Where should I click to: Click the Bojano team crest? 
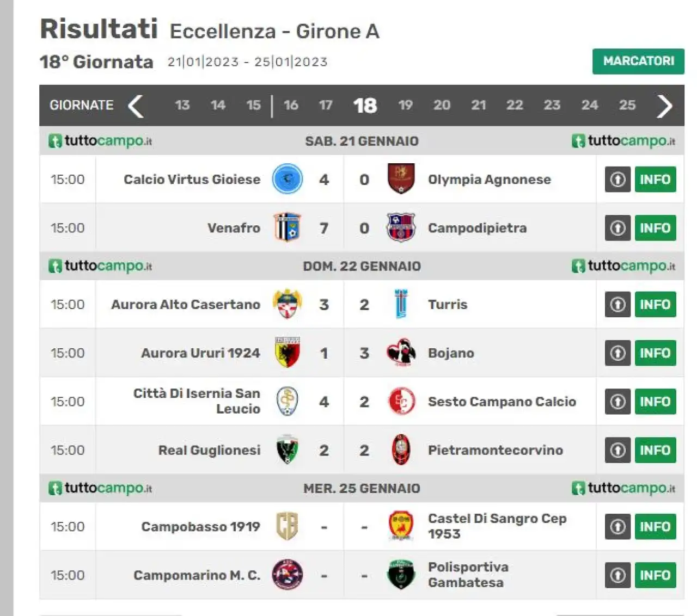pos(401,353)
